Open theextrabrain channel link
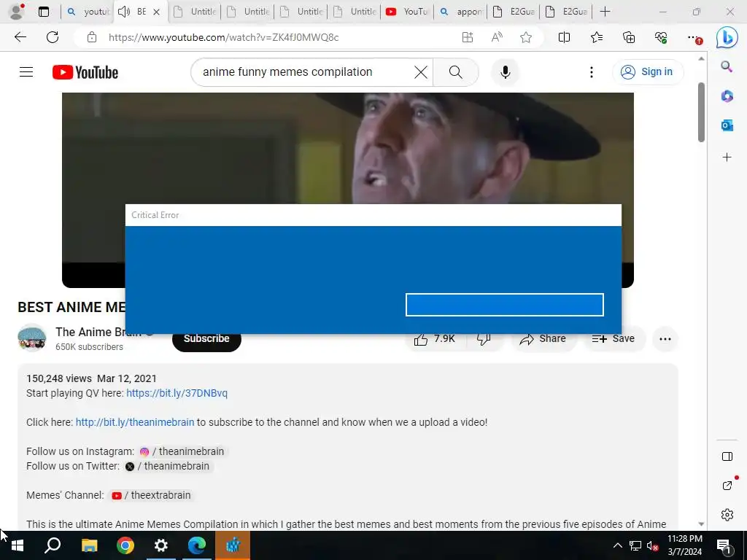This screenshot has width=747, height=560. (x=152, y=495)
